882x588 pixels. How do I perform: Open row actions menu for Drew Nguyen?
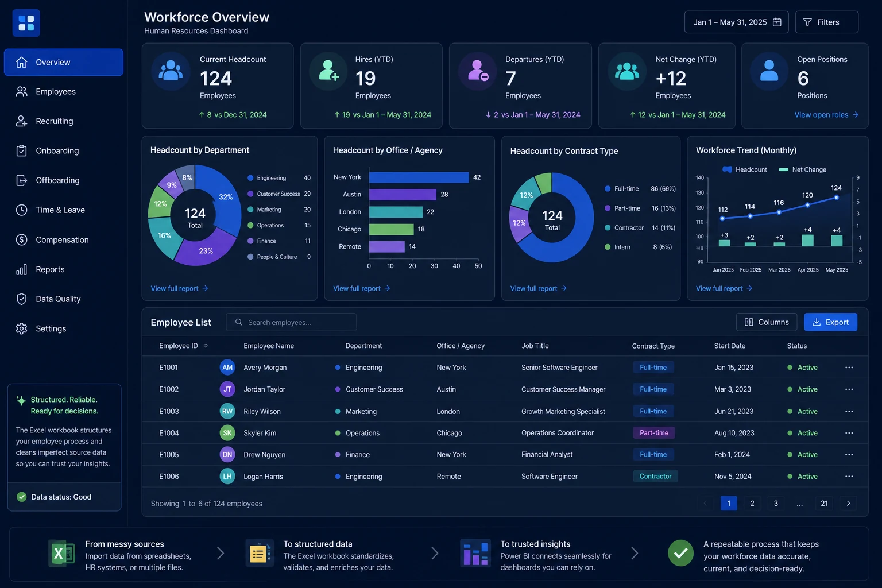pos(849,454)
